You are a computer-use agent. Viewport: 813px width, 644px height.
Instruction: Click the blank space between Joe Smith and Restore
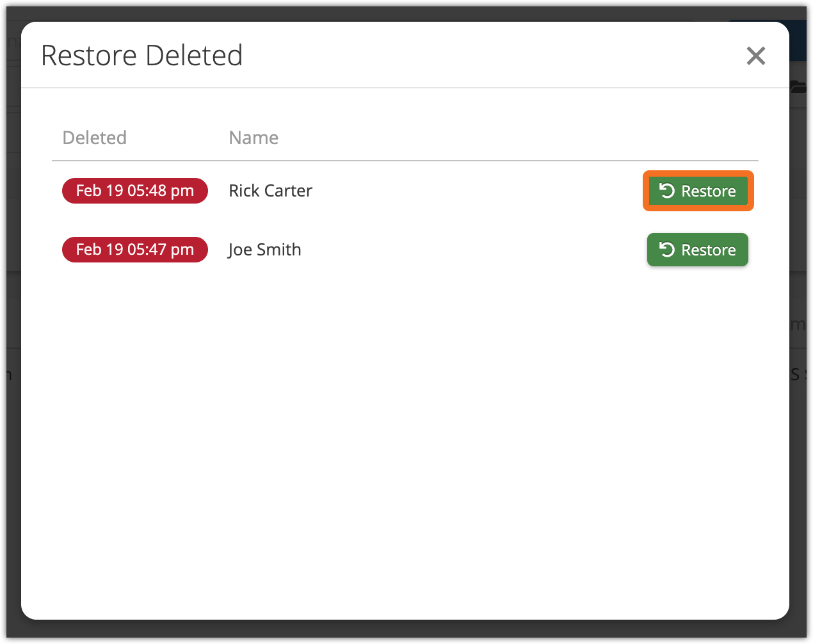474,250
